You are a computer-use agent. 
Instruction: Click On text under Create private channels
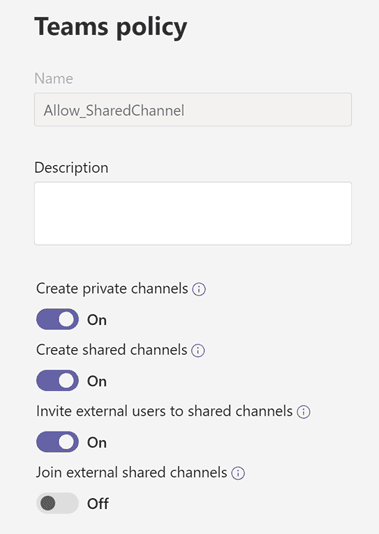pos(97,320)
